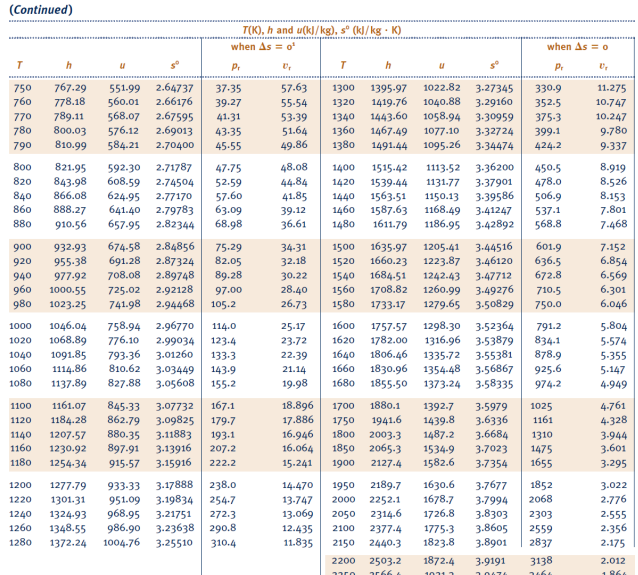Click the pr value 57.60

[x=229, y=196]
